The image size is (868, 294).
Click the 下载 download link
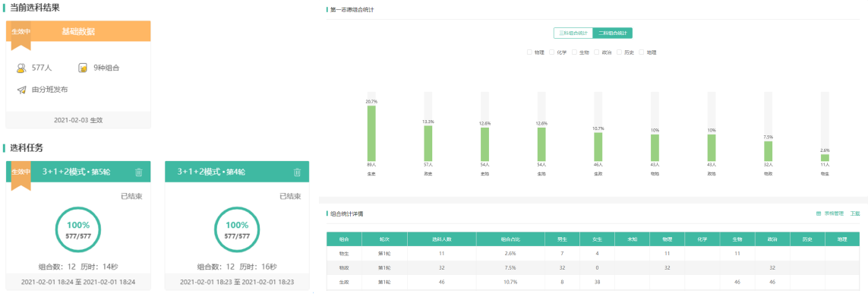(x=855, y=213)
